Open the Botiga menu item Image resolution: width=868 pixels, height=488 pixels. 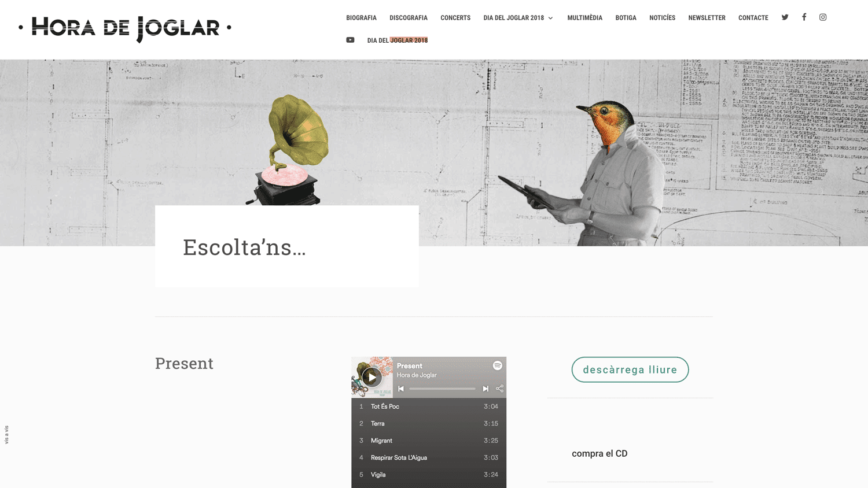pos(626,18)
